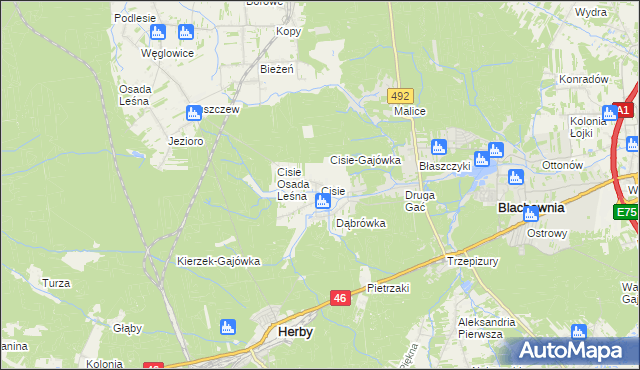Click the Herby town label
Viewport: 640px width, 370px height.
click(x=296, y=332)
